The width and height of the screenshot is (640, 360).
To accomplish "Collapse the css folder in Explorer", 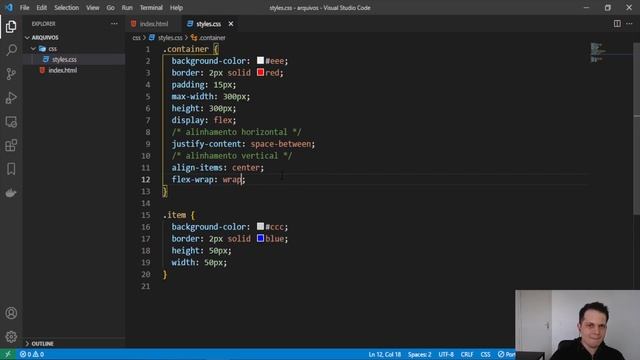I will point(33,49).
